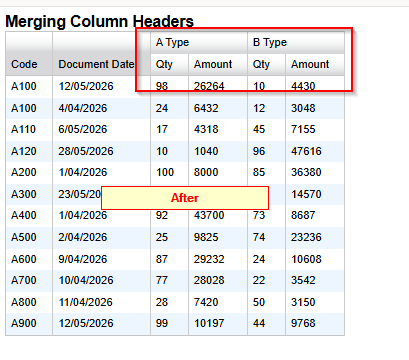The image size is (409, 360).
Task: Click the date cell 11/04/2026
Action: [101, 302]
